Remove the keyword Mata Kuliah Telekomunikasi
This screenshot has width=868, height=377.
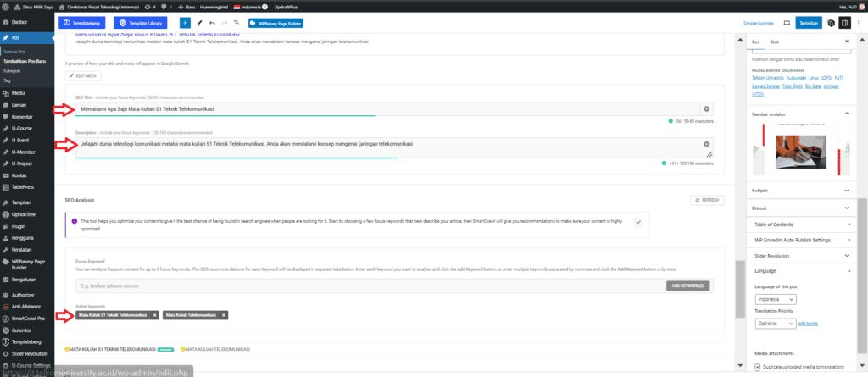tap(224, 315)
